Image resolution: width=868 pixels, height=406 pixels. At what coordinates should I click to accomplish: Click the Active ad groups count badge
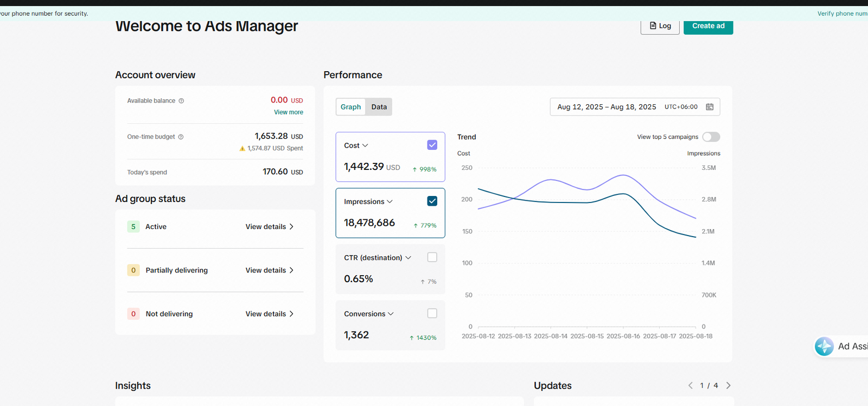133,227
